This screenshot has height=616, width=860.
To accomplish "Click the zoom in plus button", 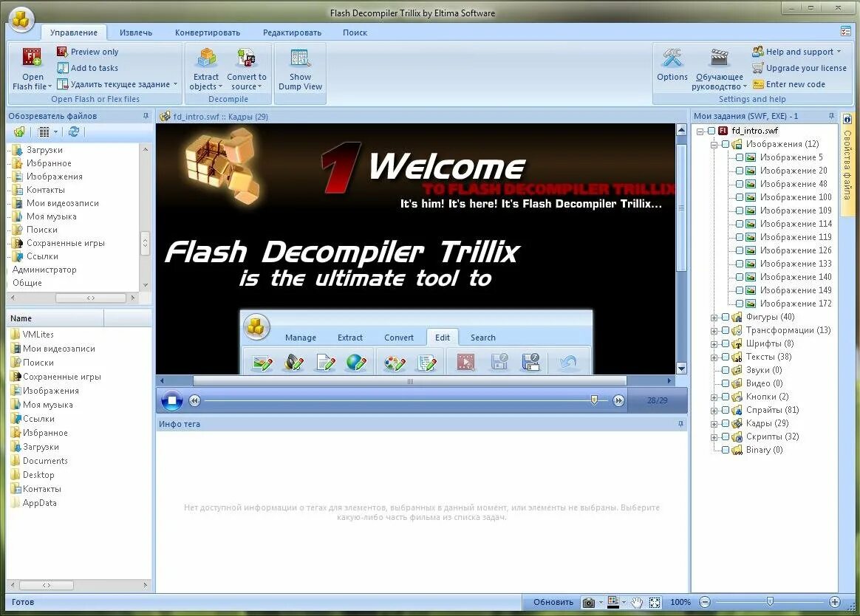I will 835,602.
